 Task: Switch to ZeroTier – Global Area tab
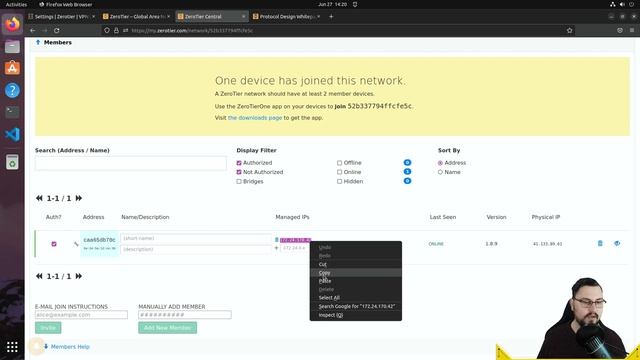137,17
